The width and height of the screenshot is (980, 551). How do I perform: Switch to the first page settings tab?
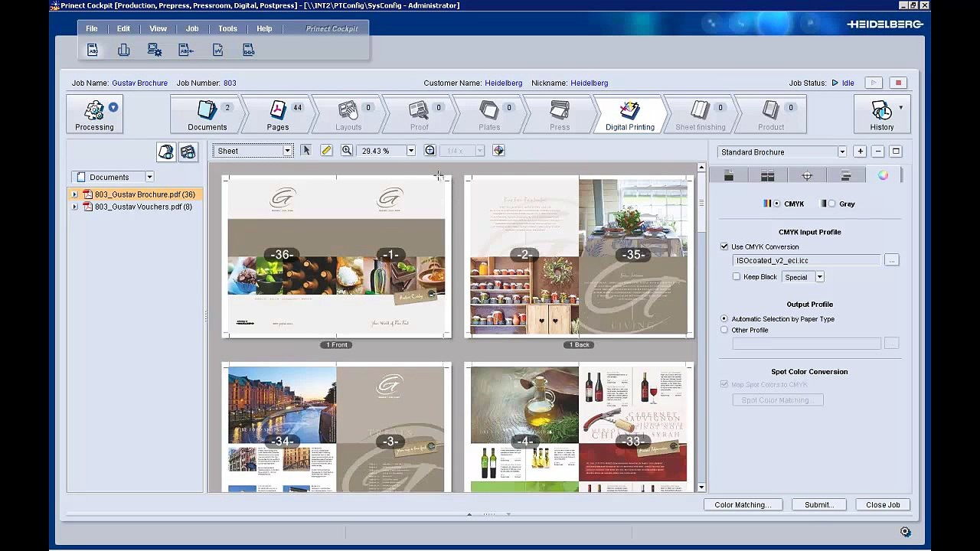click(x=729, y=176)
